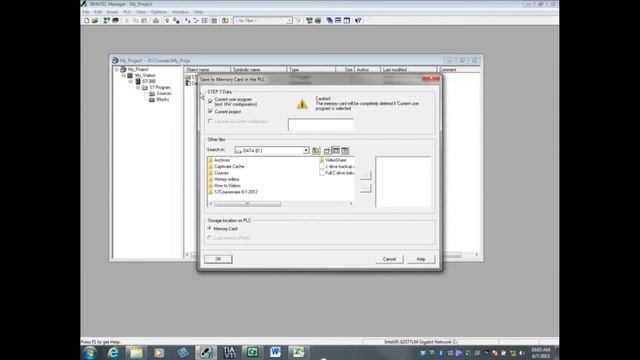Image resolution: width=640 pixels, height=360 pixels.
Task: Click the selected files list box on right
Action: (403, 182)
